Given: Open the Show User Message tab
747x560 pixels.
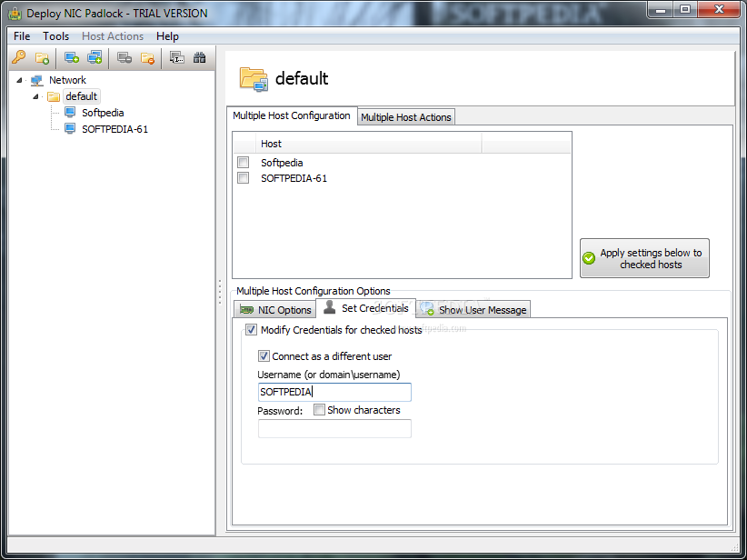Looking at the screenshot, I should pyautogui.click(x=473, y=310).
